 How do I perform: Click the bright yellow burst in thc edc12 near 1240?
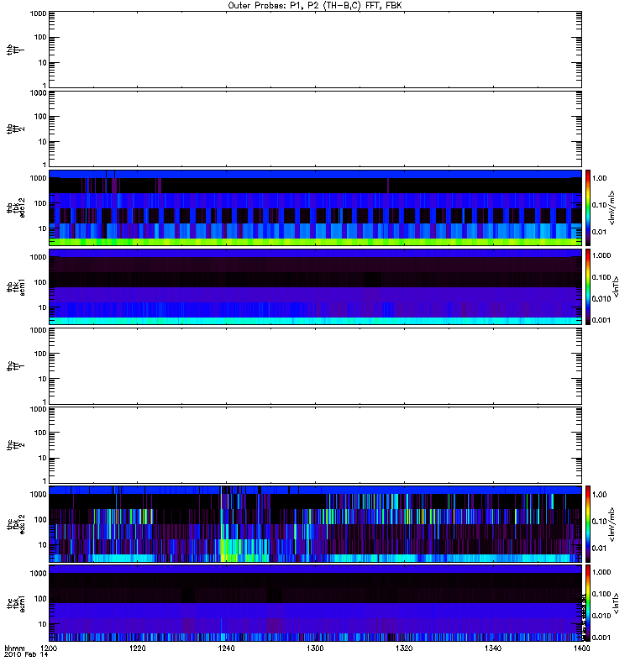pyautogui.click(x=229, y=551)
